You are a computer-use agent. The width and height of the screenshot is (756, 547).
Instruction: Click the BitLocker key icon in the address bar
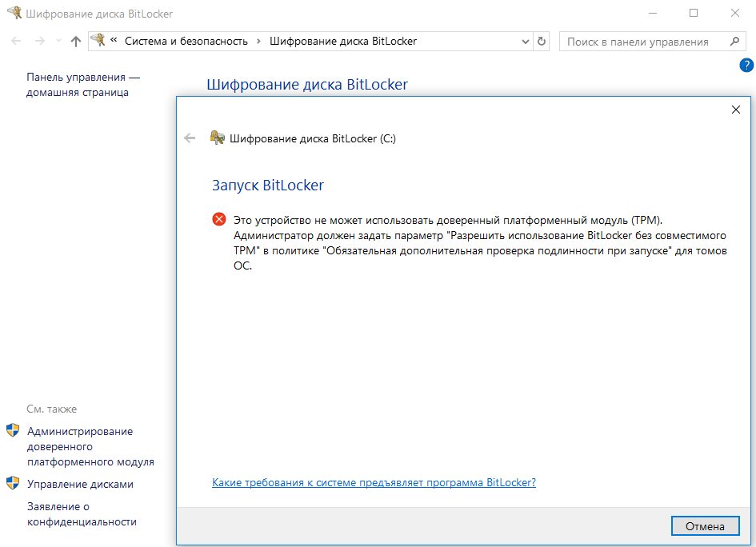[x=98, y=41]
